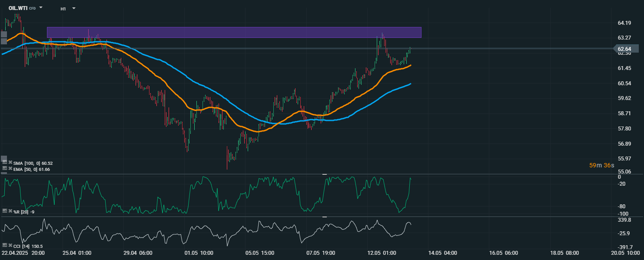Click the 62.64 current price tag
The width and height of the screenshot is (644, 260).
[627, 49]
